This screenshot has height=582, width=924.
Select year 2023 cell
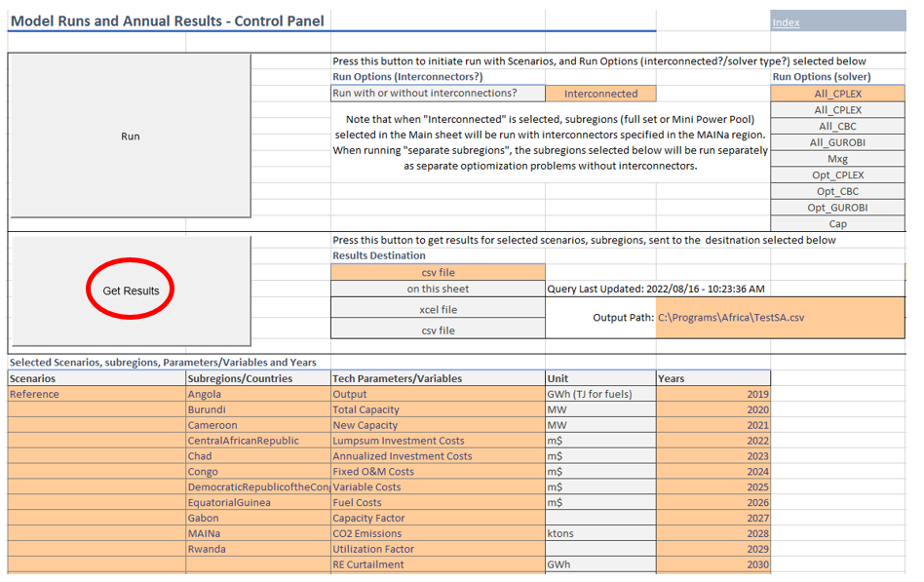tap(713, 456)
